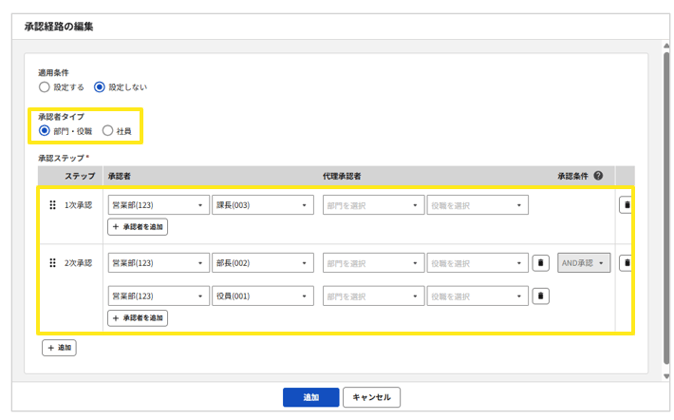Image resolution: width=674 pixels, height=420 pixels.
Task: Click the help icon next to 承認条件
Action: 598,176
